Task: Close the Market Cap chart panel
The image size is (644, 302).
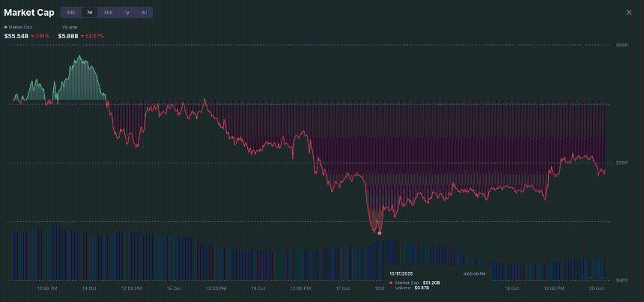Action: coord(628,13)
